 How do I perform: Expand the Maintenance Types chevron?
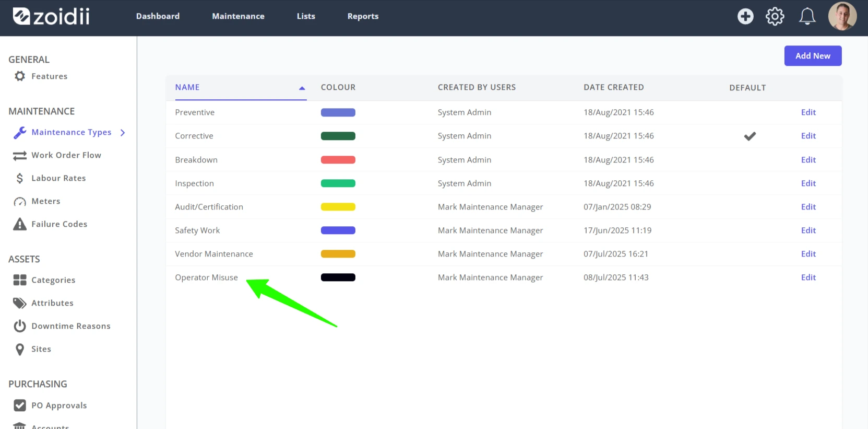click(x=123, y=133)
